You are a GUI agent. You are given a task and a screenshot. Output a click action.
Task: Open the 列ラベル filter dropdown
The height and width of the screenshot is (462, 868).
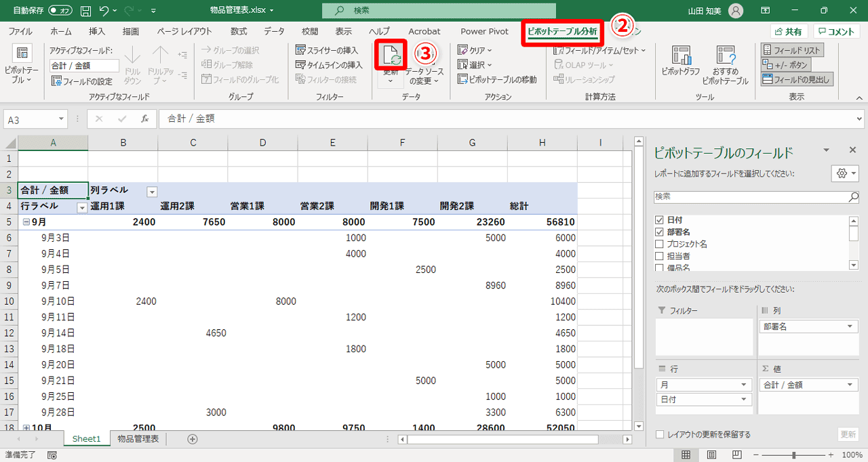(x=152, y=192)
